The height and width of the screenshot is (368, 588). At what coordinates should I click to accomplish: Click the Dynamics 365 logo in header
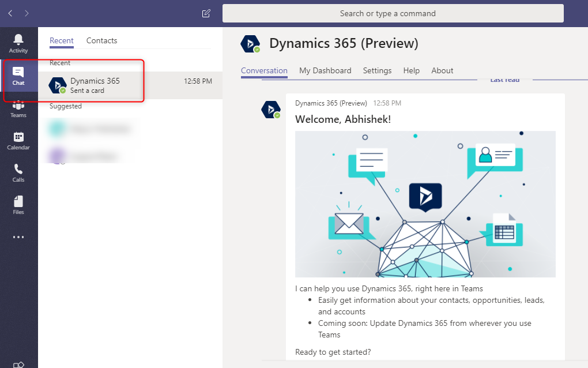pyautogui.click(x=251, y=43)
